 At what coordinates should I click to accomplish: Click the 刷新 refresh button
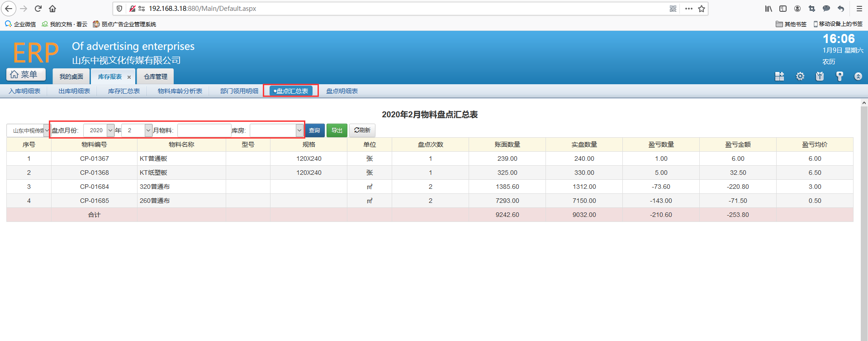tap(362, 130)
